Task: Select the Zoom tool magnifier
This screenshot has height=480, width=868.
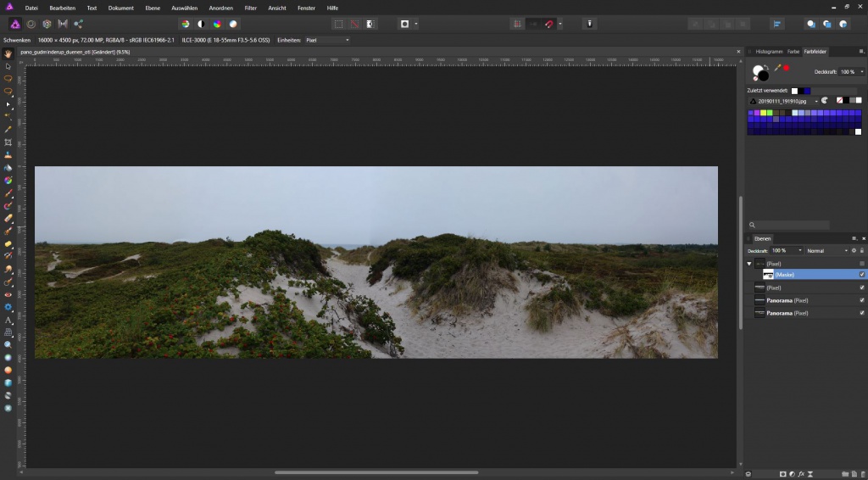Action: coord(8,344)
